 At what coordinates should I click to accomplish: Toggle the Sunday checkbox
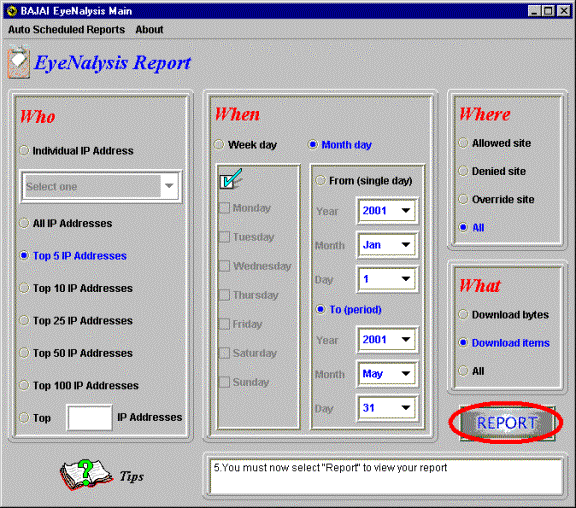coord(224,382)
